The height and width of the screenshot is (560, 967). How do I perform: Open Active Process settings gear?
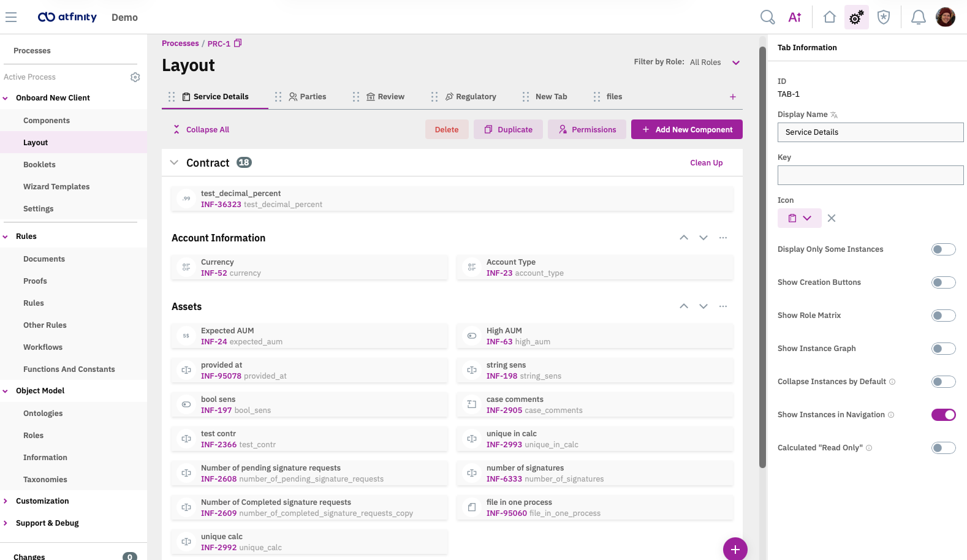click(x=135, y=77)
